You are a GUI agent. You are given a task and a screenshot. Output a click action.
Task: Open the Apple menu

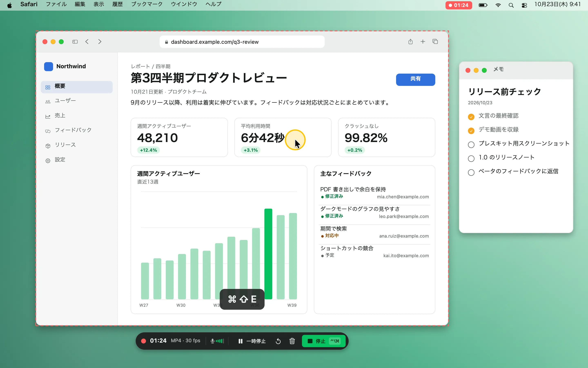coord(9,5)
